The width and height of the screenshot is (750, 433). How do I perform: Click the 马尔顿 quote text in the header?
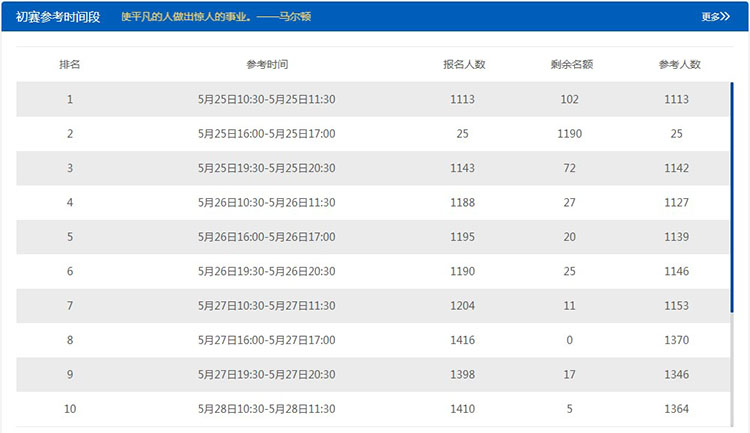coord(215,16)
